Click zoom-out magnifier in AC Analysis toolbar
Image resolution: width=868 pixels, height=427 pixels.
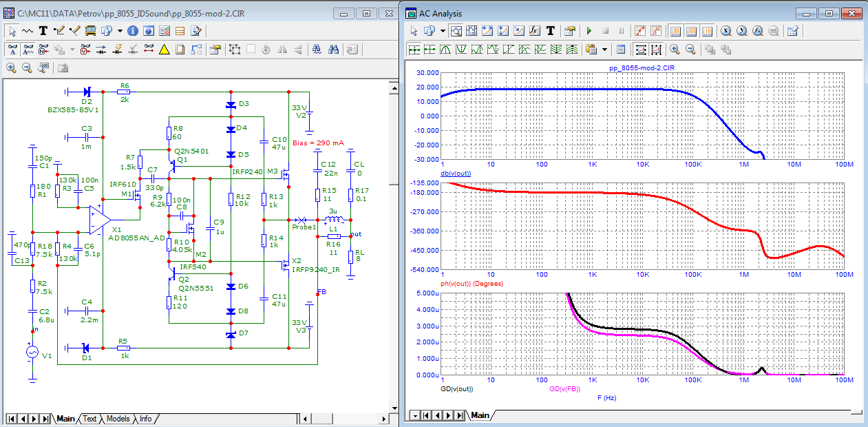(690, 50)
